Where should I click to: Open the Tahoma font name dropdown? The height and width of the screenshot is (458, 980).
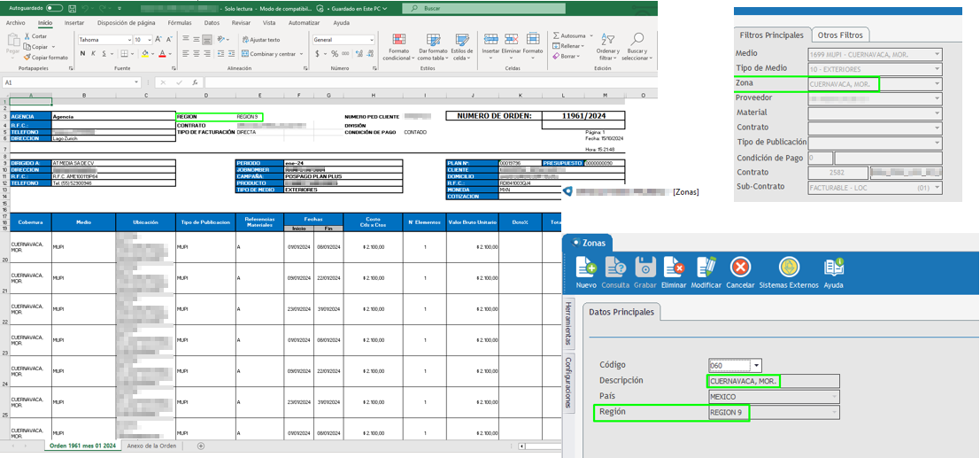pos(127,40)
